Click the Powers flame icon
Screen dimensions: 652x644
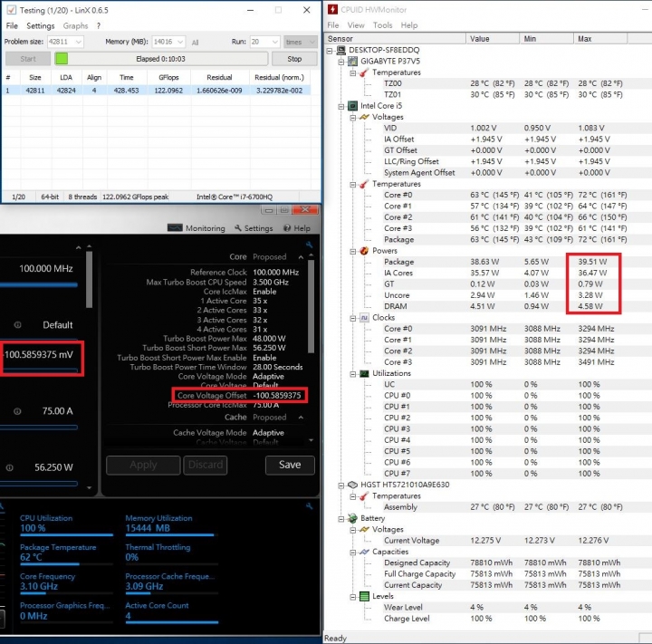pyautogui.click(x=364, y=250)
